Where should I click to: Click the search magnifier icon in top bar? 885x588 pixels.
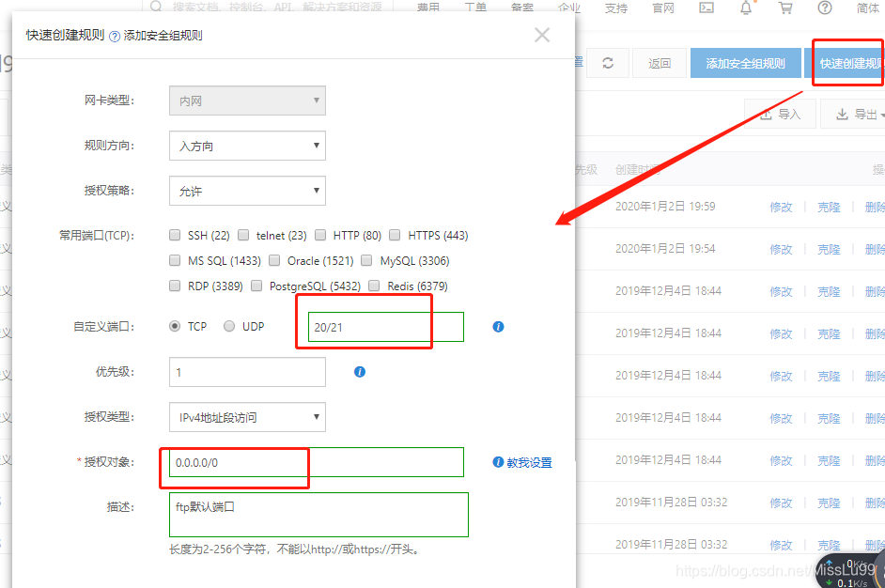pyautogui.click(x=156, y=7)
